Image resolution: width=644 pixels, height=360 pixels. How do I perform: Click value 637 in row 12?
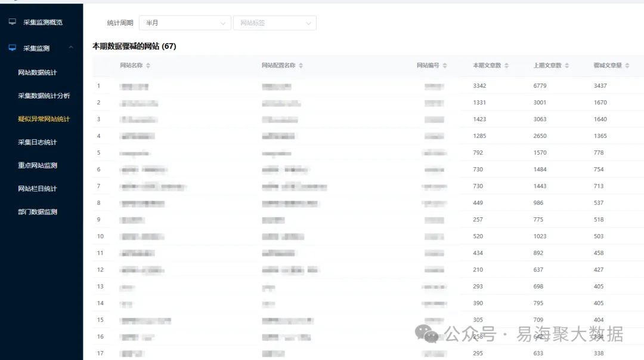[538, 269]
